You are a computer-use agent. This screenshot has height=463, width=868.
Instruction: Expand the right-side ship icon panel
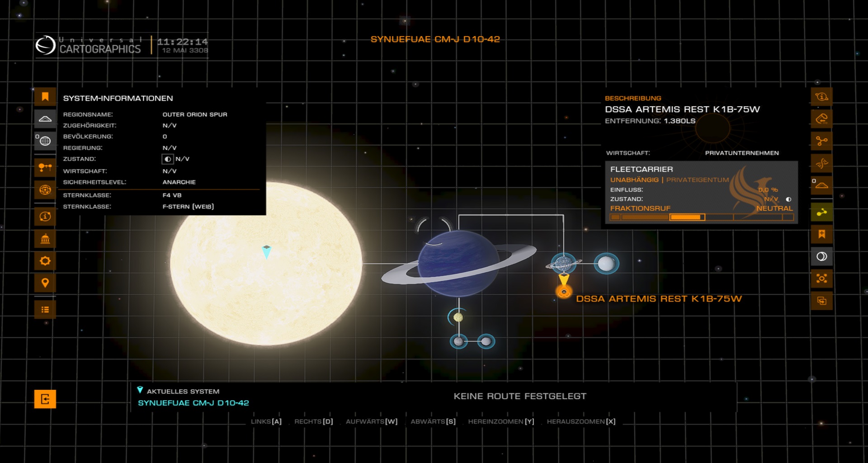[x=821, y=185]
